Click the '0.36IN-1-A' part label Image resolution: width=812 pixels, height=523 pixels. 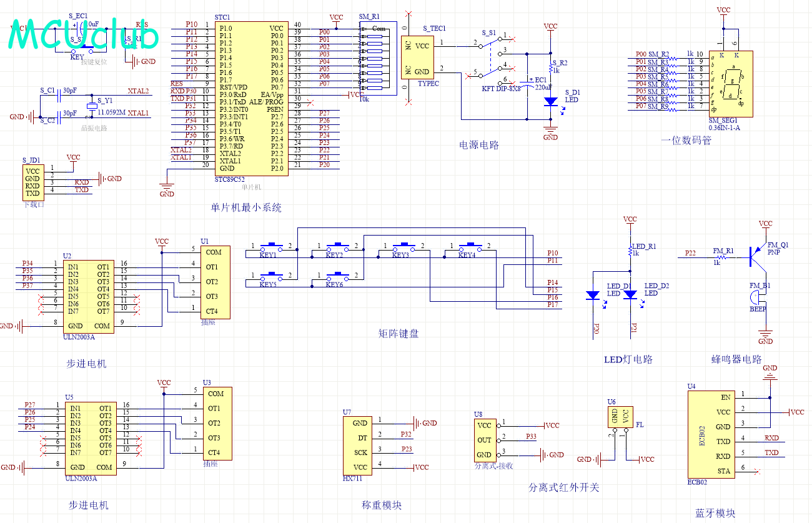723,127
